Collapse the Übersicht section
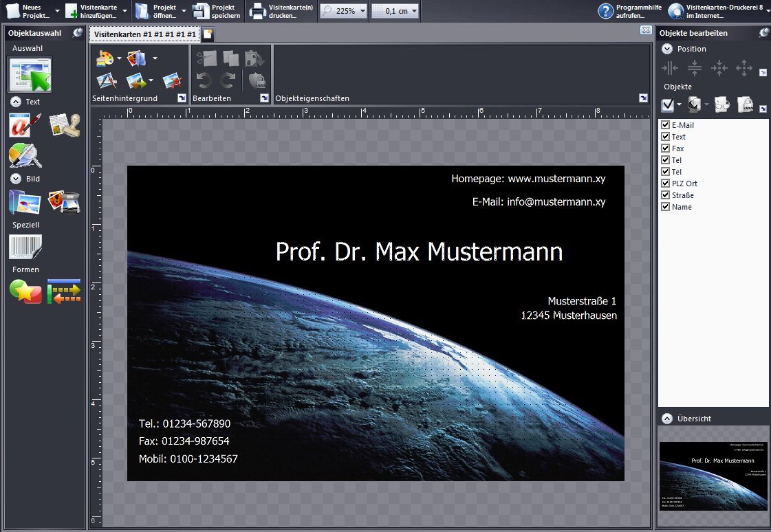Screen dimensions: 771x532 (666, 419)
